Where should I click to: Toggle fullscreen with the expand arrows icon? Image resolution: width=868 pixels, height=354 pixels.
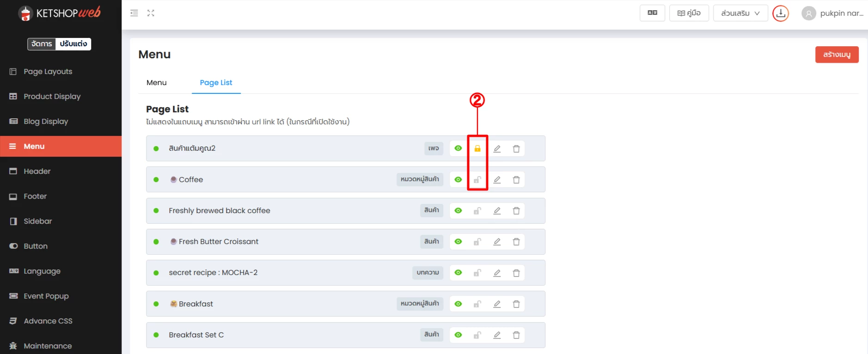coord(151,13)
